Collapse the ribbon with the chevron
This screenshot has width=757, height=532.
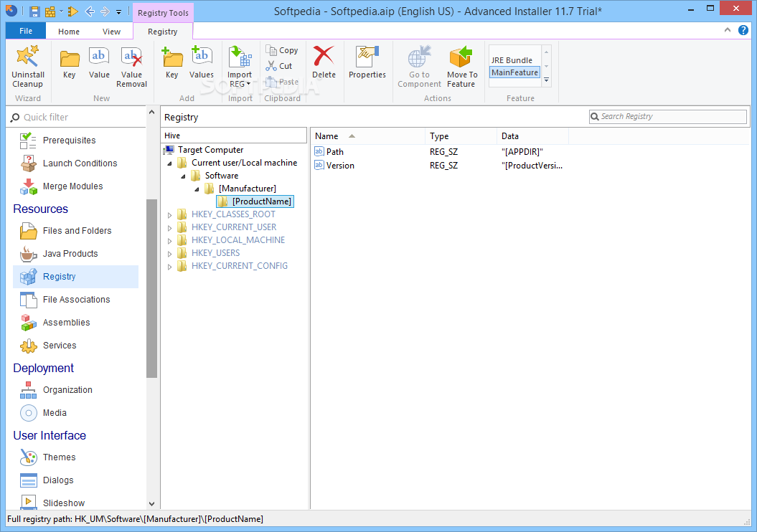click(x=728, y=30)
